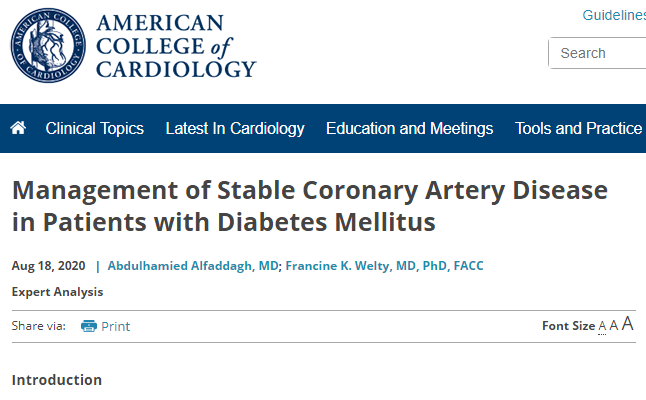Open the Tools and Practice menu
The height and width of the screenshot is (400, 646).
click(x=578, y=129)
